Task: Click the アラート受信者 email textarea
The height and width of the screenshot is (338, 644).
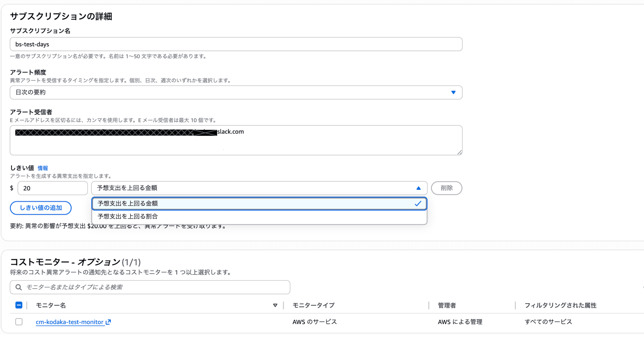Action: (236, 141)
